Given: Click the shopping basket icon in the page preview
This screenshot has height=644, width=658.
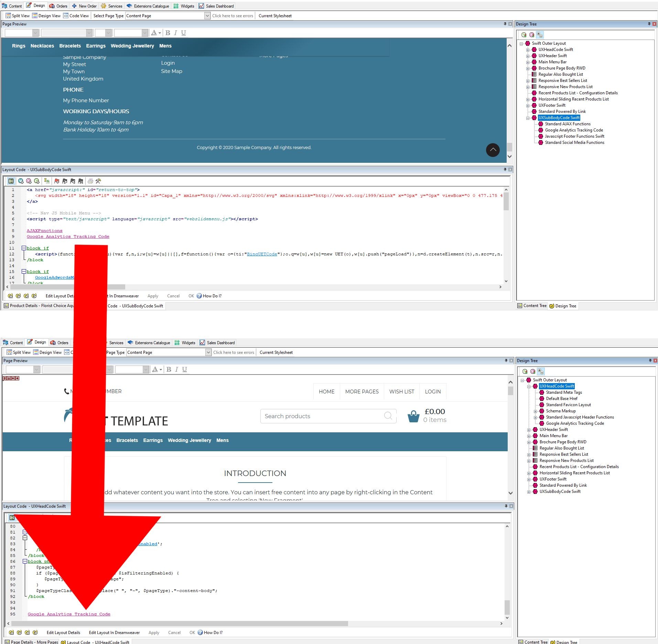Looking at the screenshot, I should [x=413, y=416].
